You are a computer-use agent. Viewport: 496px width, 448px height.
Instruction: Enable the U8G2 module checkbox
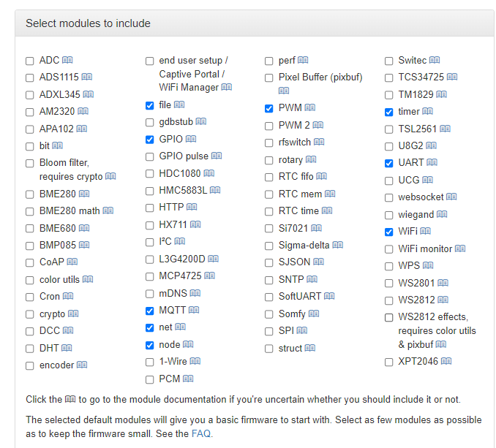pos(388,147)
